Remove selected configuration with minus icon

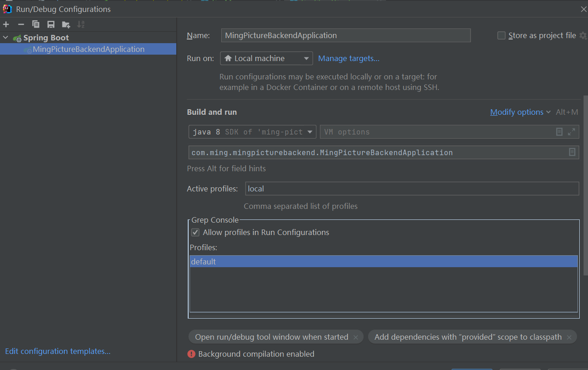[x=21, y=24]
